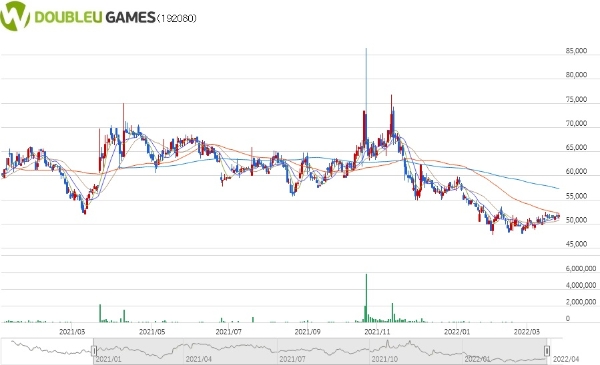This screenshot has width=600, height=365.
Task: Click the 70,000 price axis label
Action: pyautogui.click(x=576, y=124)
